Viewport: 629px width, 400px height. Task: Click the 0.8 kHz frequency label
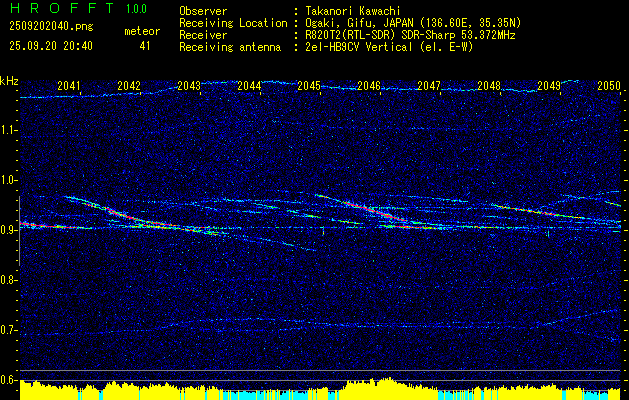(9, 280)
